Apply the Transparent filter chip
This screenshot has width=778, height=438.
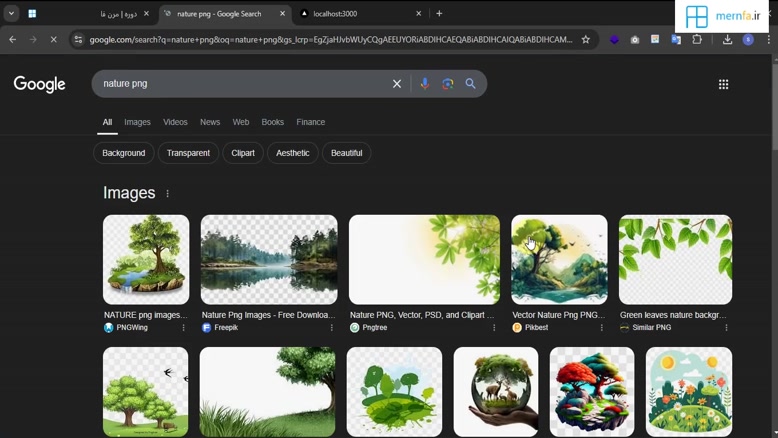point(188,153)
